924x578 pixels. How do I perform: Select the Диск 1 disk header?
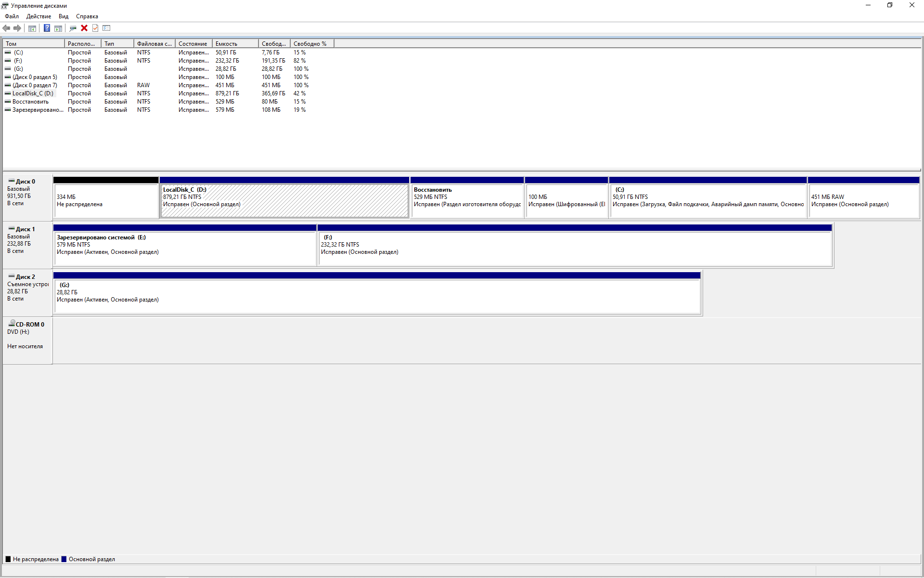28,245
